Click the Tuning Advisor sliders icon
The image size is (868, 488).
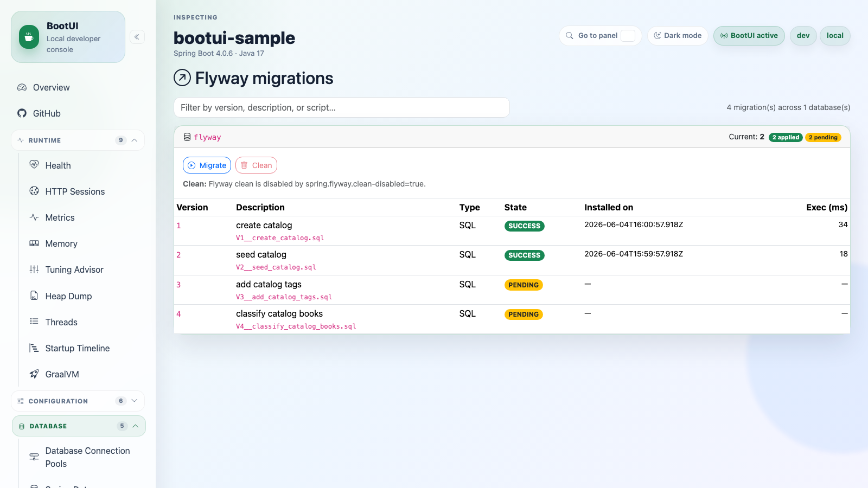click(x=34, y=269)
